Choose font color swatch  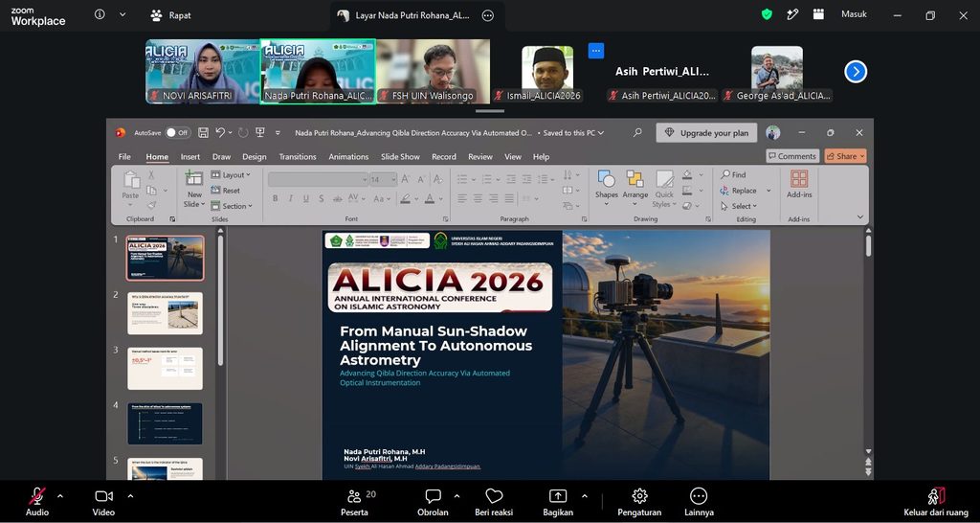[430, 199]
